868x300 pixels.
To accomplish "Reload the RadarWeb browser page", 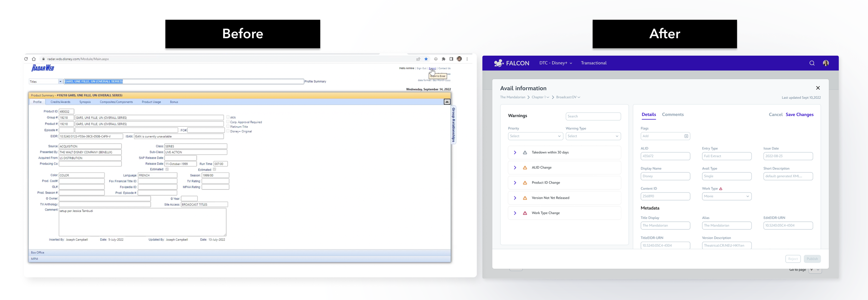I will 26,59.
